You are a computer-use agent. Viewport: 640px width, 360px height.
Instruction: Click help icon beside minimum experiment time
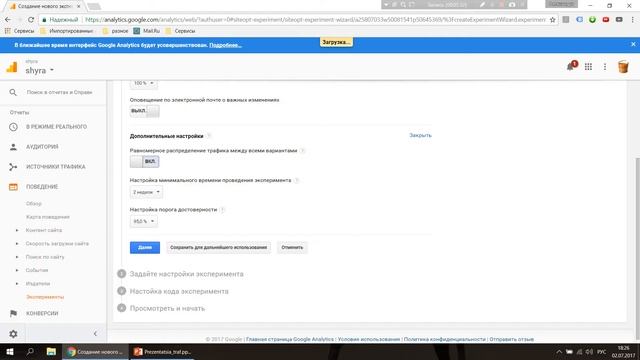tap(297, 180)
